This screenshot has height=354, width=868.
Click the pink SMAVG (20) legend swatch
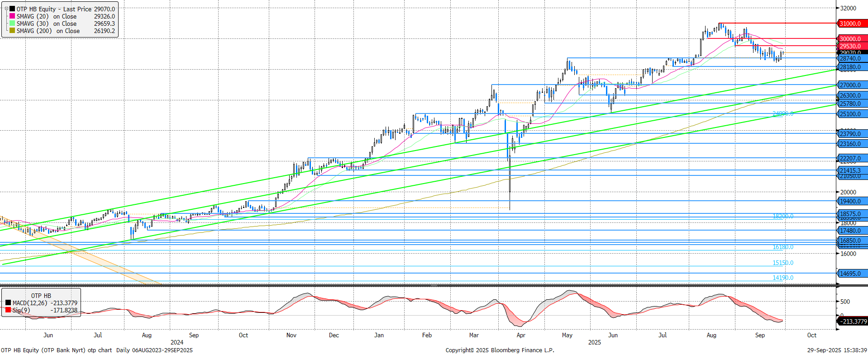[12, 16]
